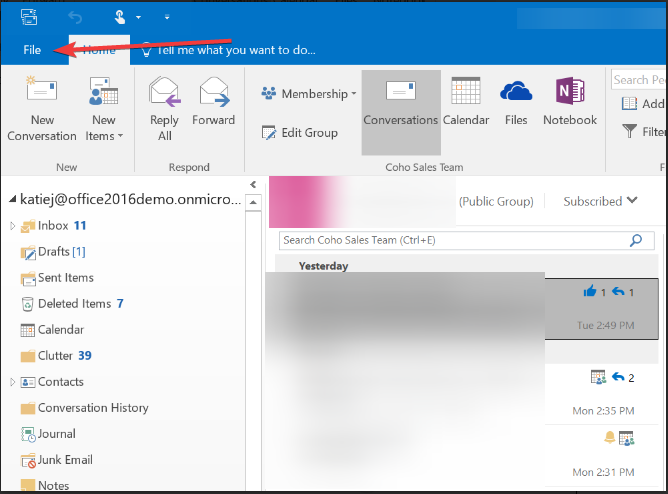Open the Sent Items folder

(58, 278)
